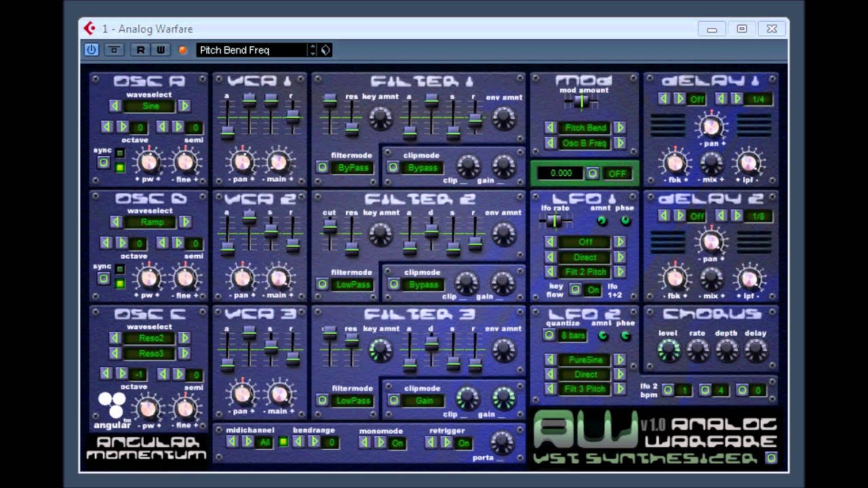Select previous mod destination before Osc B Freq
This screenshot has height=488, width=868.
click(x=551, y=143)
